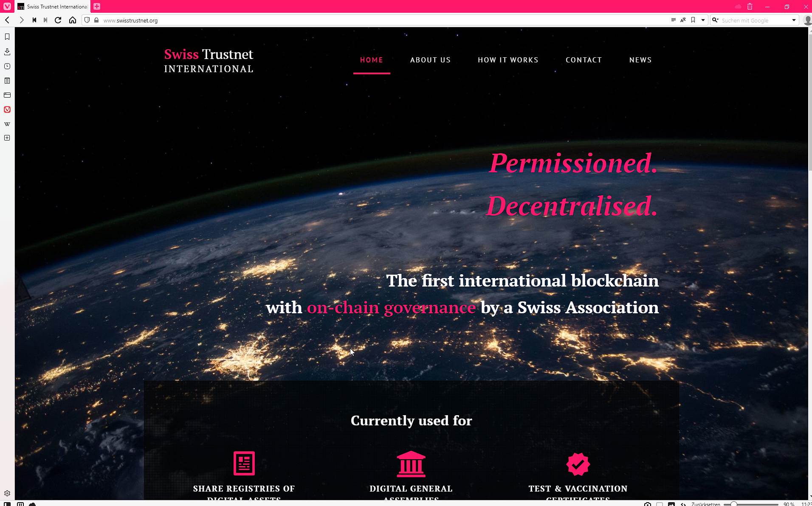Viewport: 812px width, 506px height.
Task: Navigate to HOW IT WORKS page
Action: tap(508, 60)
